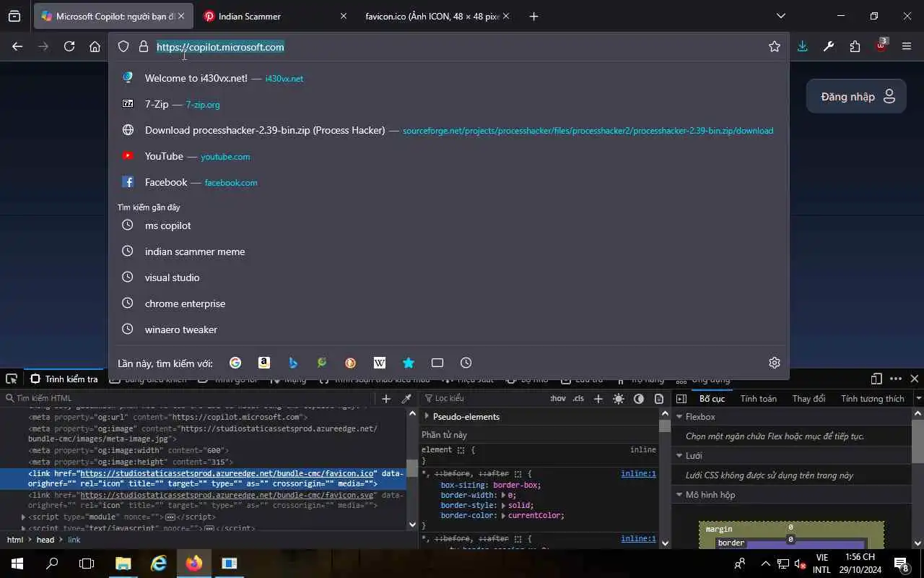
Task: Follow the favicon.svg href link
Action: (x=227, y=495)
